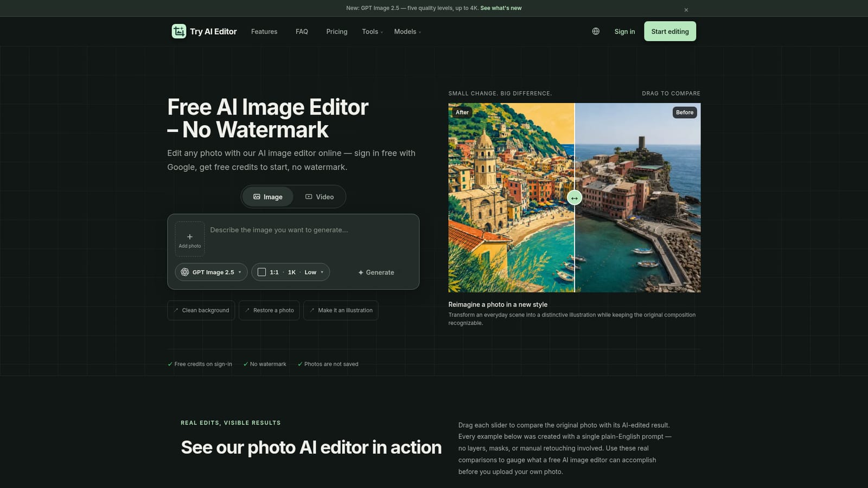The image size is (868, 488).
Task: Open the language globe icon
Action: [x=596, y=31]
